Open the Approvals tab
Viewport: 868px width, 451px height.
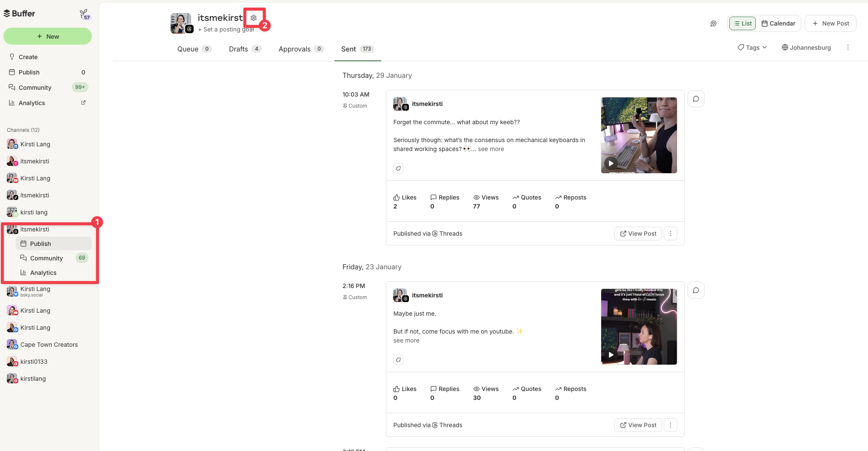tap(294, 49)
